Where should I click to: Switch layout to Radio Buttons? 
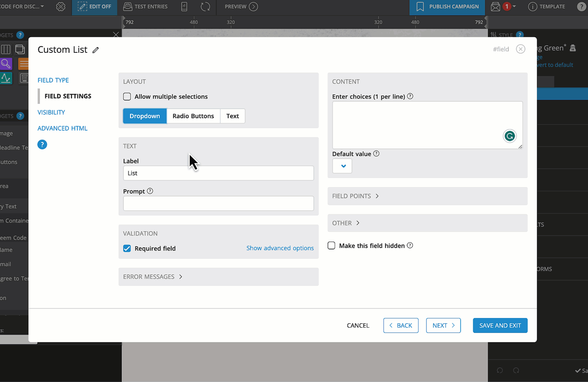click(193, 116)
